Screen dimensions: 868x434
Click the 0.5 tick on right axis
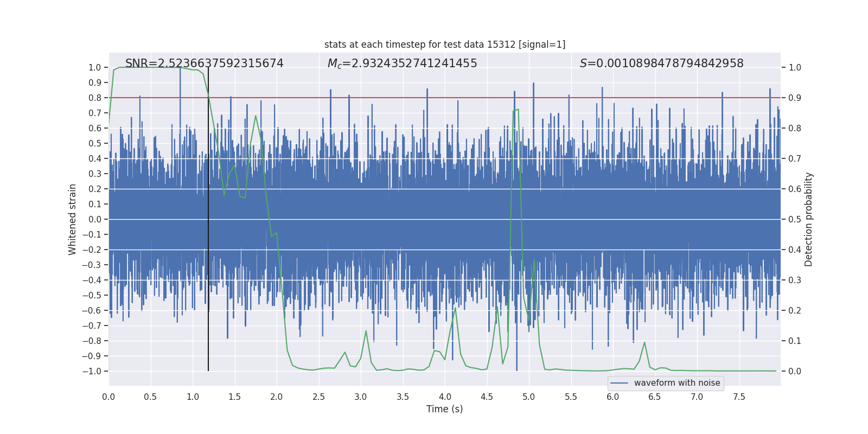pyautogui.click(x=795, y=219)
